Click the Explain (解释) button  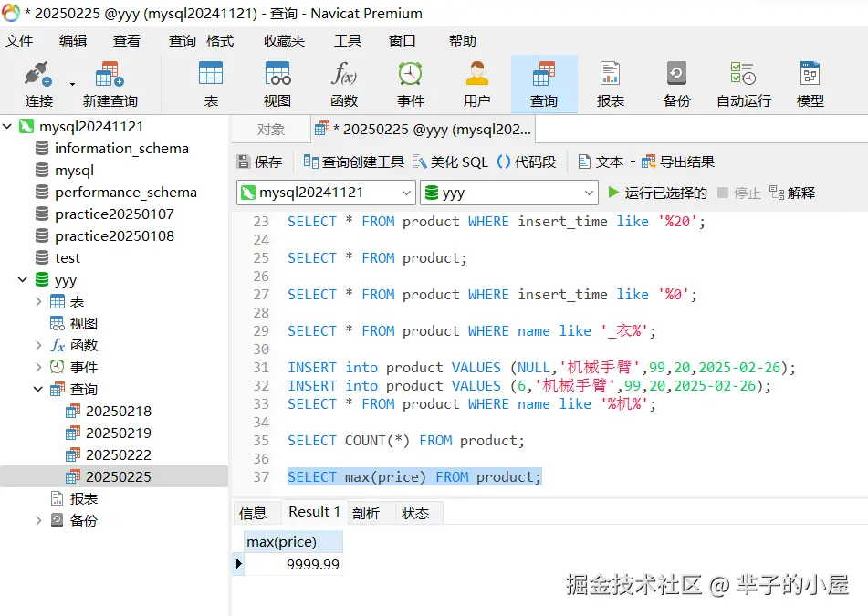pos(792,193)
